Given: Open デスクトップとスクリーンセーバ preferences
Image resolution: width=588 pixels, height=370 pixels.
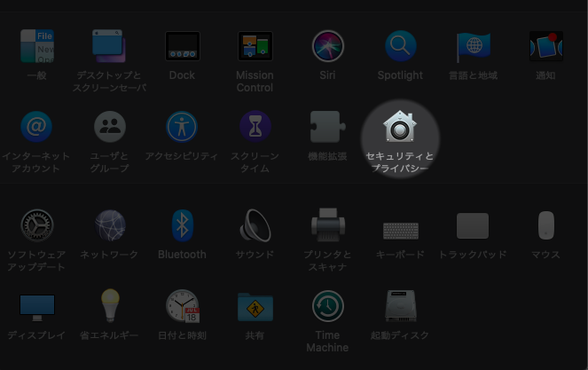Looking at the screenshot, I should (x=109, y=46).
